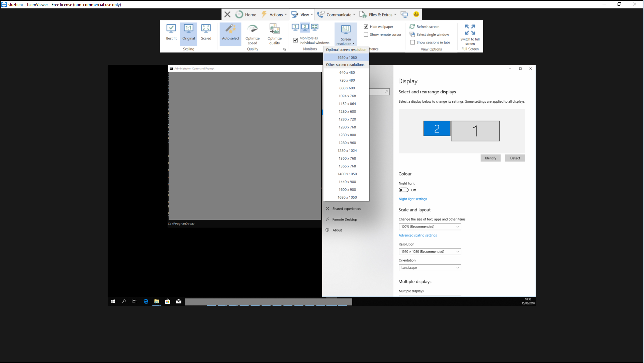Choose 1280 x 1024 resolution entry
The width and height of the screenshot is (644, 363).
click(x=347, y=151)
